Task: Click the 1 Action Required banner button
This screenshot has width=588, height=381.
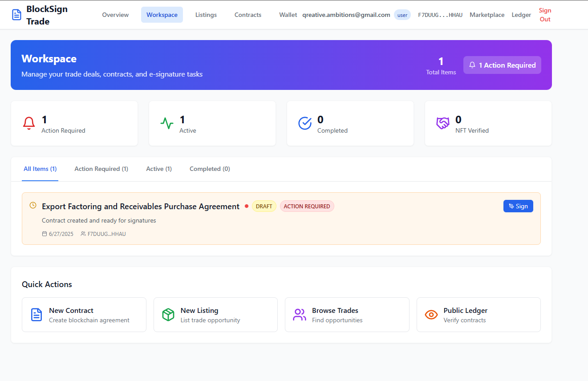Action: click(x=502, y=65)
